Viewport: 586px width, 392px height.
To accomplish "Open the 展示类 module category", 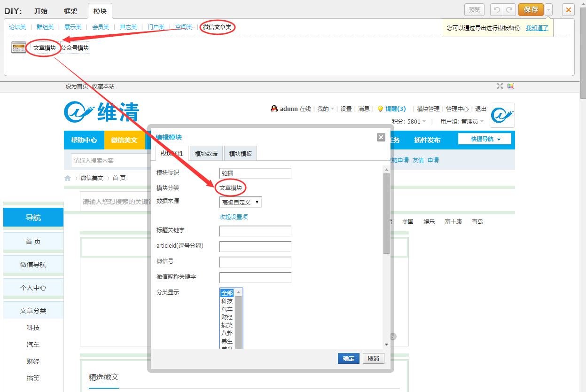I will coord(73,27).
